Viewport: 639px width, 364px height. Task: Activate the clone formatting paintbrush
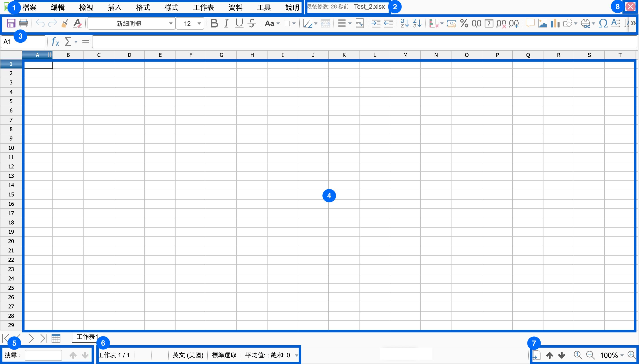[65, 23]
